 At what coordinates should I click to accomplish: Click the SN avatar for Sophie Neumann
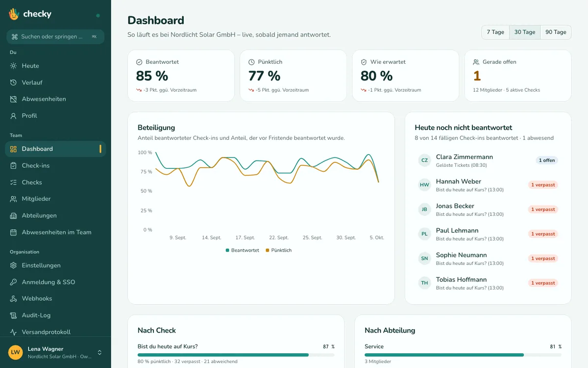coord(424,259)
